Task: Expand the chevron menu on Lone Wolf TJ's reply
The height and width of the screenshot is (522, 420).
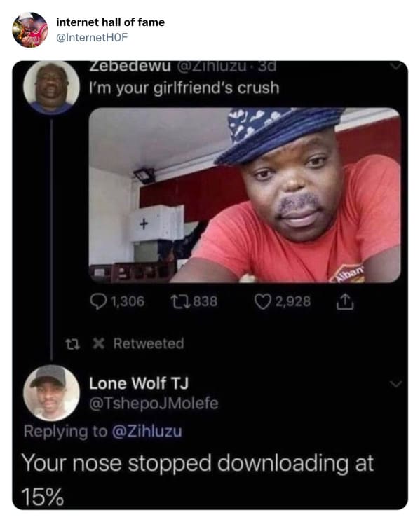Action: click(x=395, y=384)
